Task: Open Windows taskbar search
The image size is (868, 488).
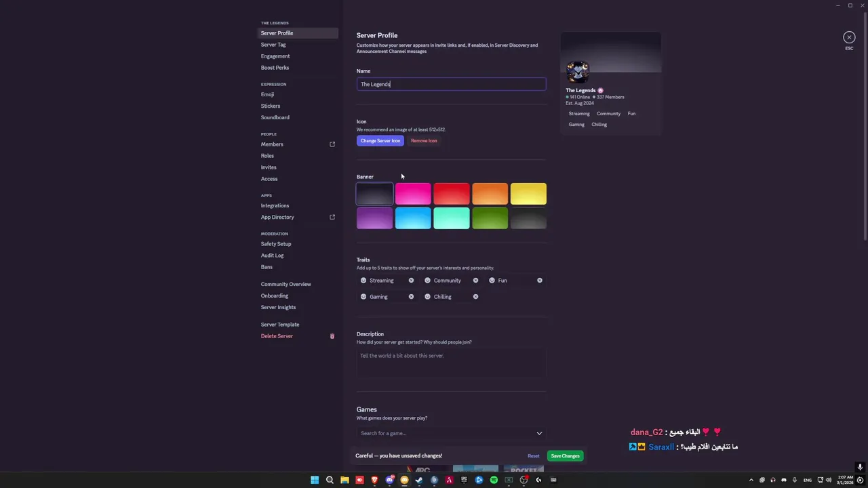Action: click(330, 480)
